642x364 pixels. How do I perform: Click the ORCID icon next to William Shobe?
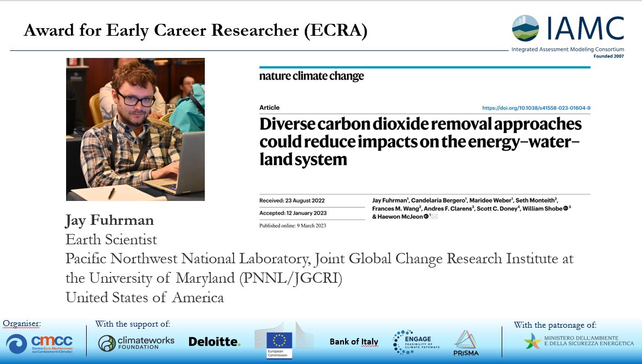pyautogui.click(x=566, y=208)
